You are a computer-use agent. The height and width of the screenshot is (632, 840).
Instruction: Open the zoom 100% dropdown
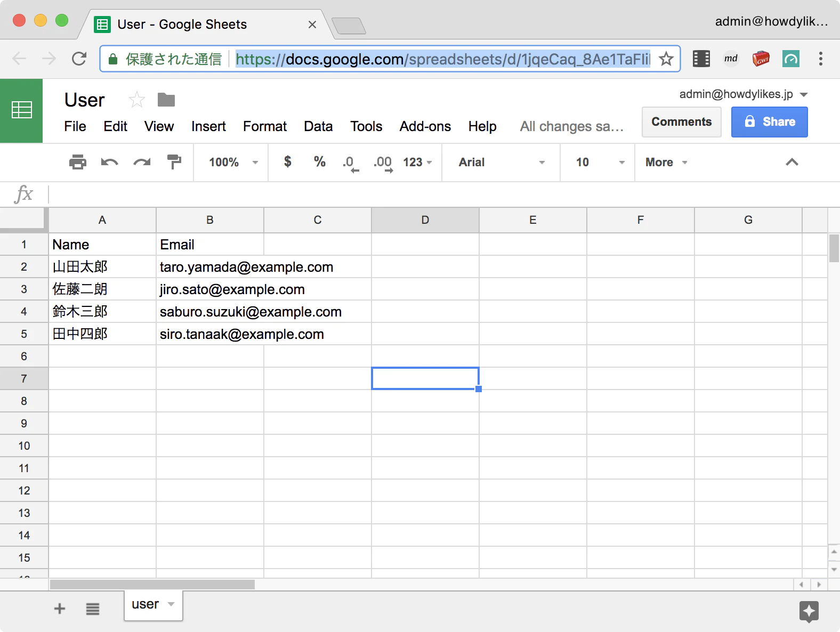pyautogui.click(x=233, y=162)
